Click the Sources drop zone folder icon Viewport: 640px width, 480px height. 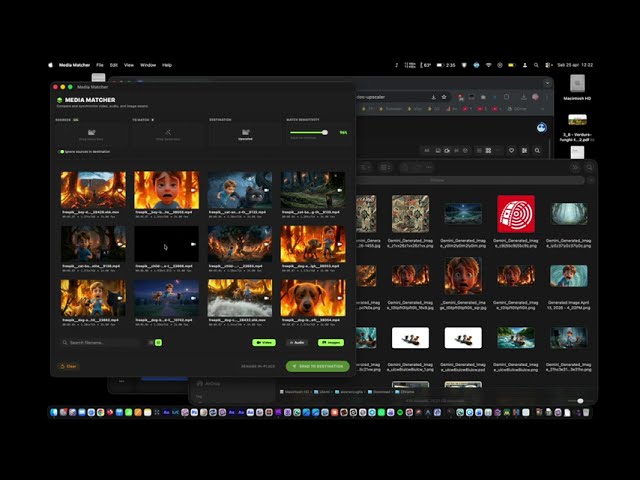[92, 131]
